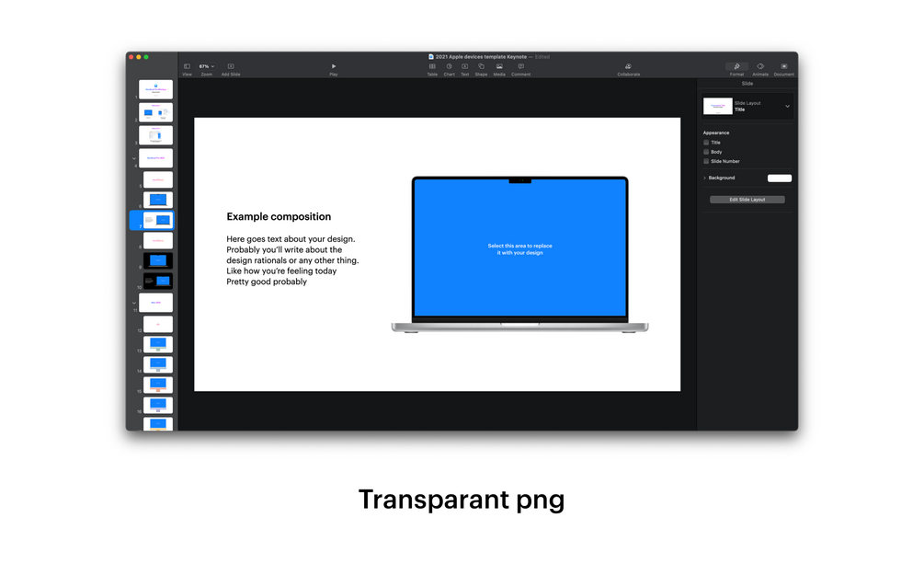The height and width of the screenshot is (564, 924).
Task: Switch to the Document inspector
Action: tap(783, 66)
